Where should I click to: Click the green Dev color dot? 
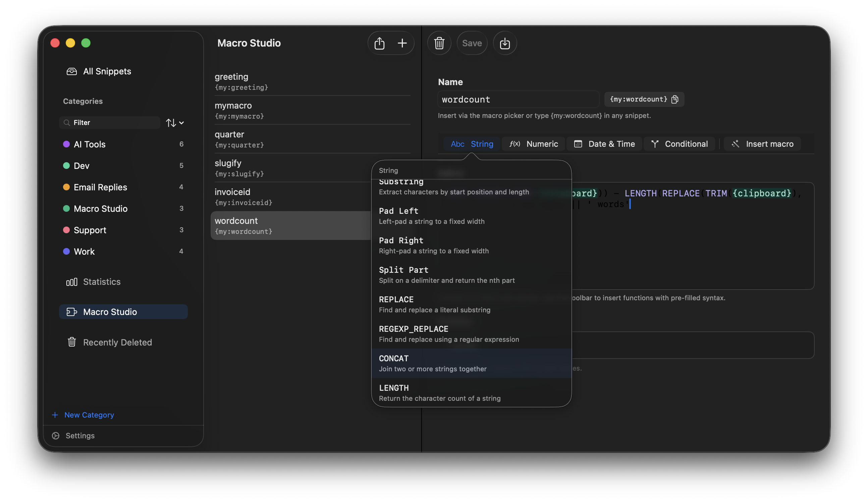click(x=66, y=166)
